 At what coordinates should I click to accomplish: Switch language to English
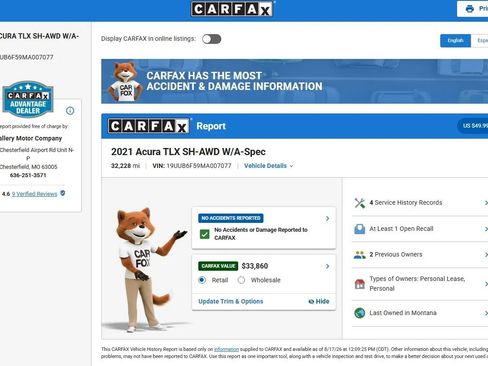[455, 41]
